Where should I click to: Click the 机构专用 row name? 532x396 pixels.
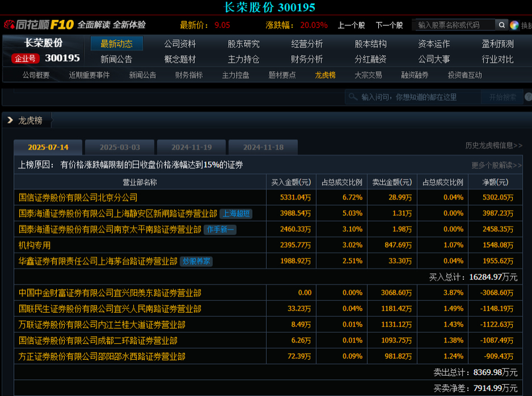click(34, 246)
